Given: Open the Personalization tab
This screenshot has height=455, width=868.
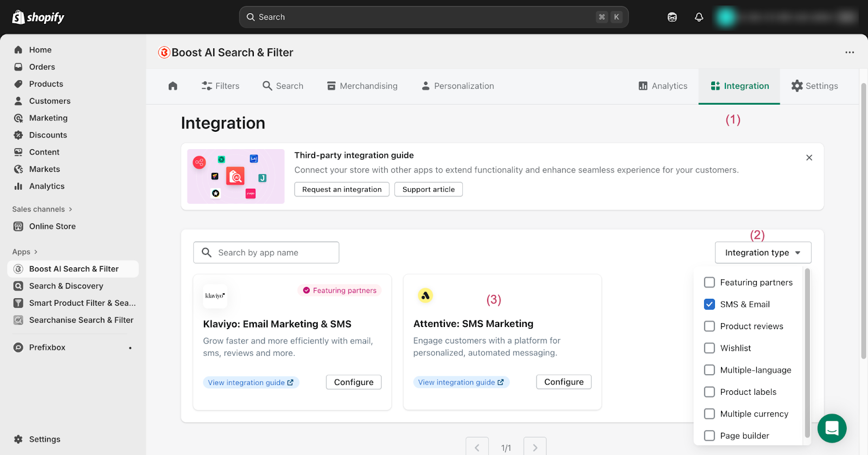Looking at the screenshot, I should (x=458, y=86).
